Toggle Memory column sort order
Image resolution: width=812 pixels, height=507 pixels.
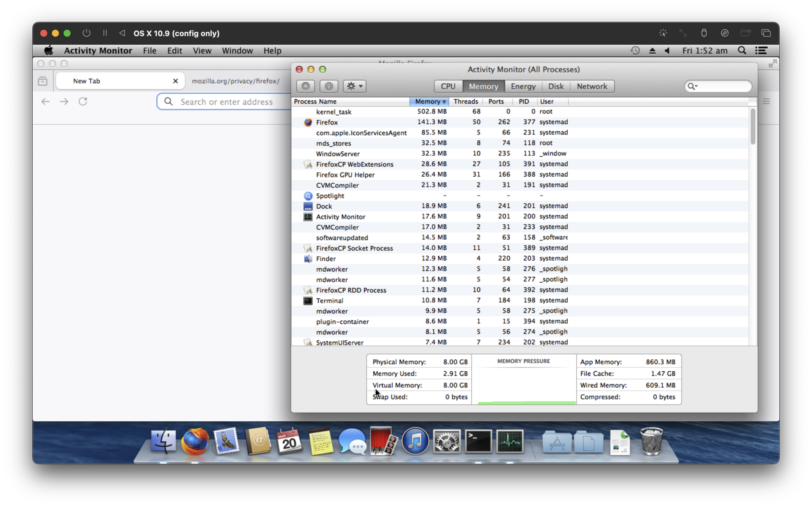pyautogui.click(x=429, y=101)
